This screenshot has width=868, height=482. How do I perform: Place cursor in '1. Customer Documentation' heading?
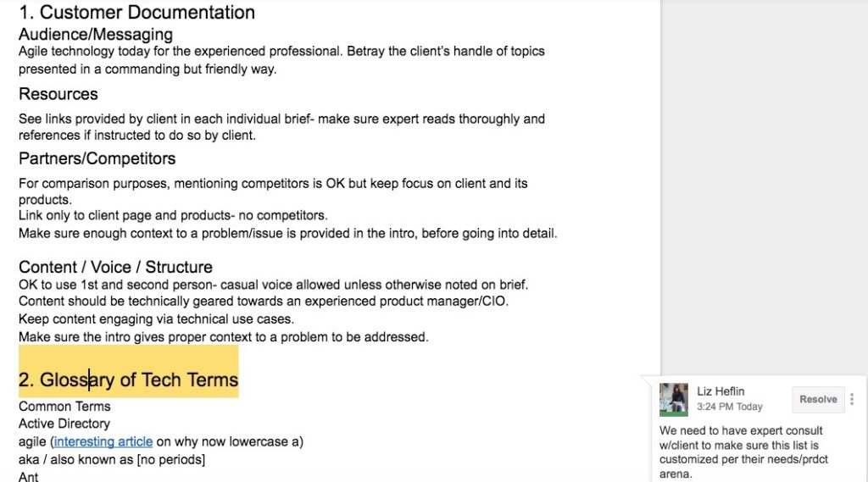pos(136,12)
